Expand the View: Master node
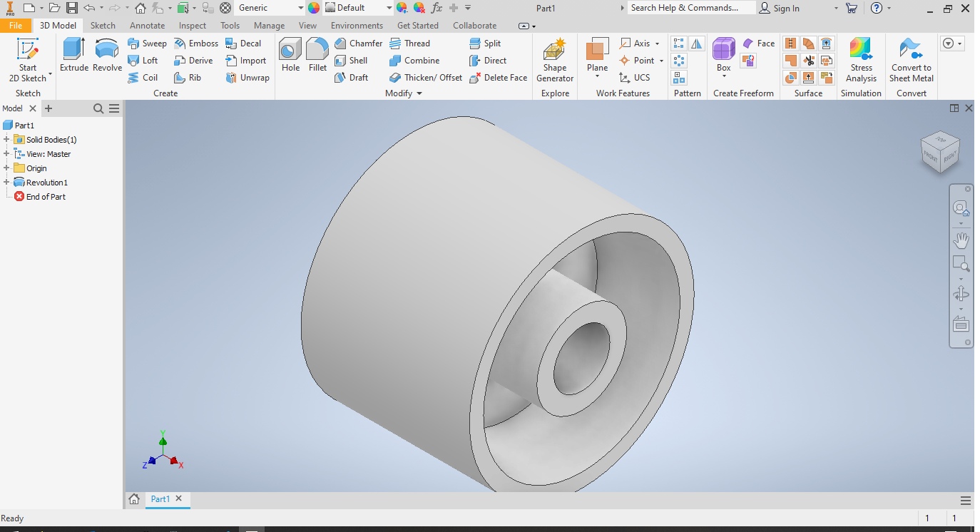Screen dimensions: 980x532 pyautogui.click(x=6, y=154)
